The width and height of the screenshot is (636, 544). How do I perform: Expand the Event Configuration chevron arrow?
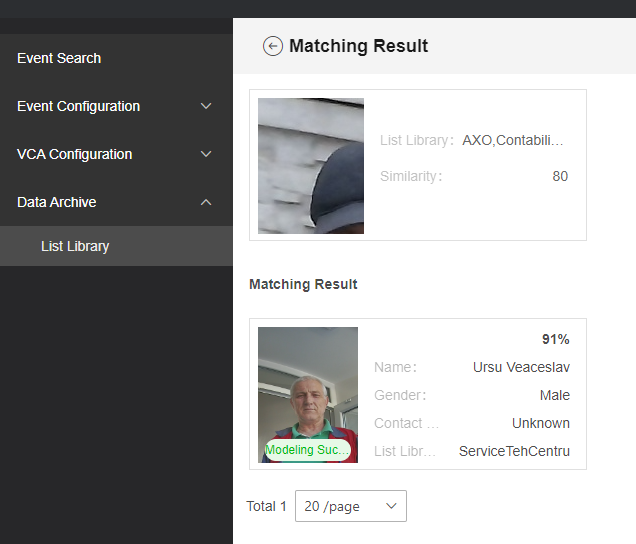(206, 106)
